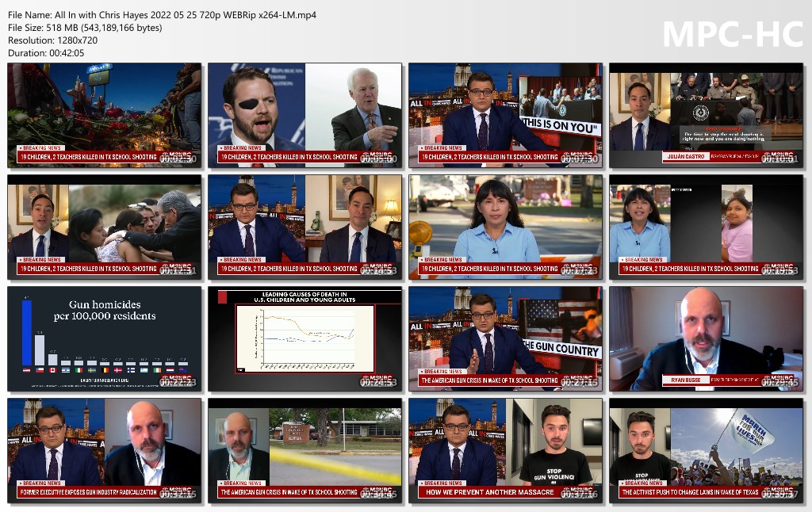
Task: Click the Julián Castro press conference thumbnail
Action: 706,116
